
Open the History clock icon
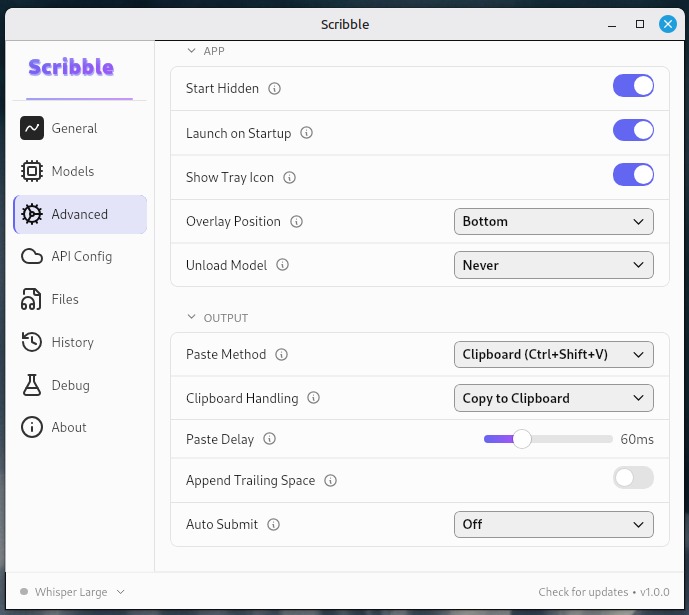pyautogui.click(x=32, y=342)
